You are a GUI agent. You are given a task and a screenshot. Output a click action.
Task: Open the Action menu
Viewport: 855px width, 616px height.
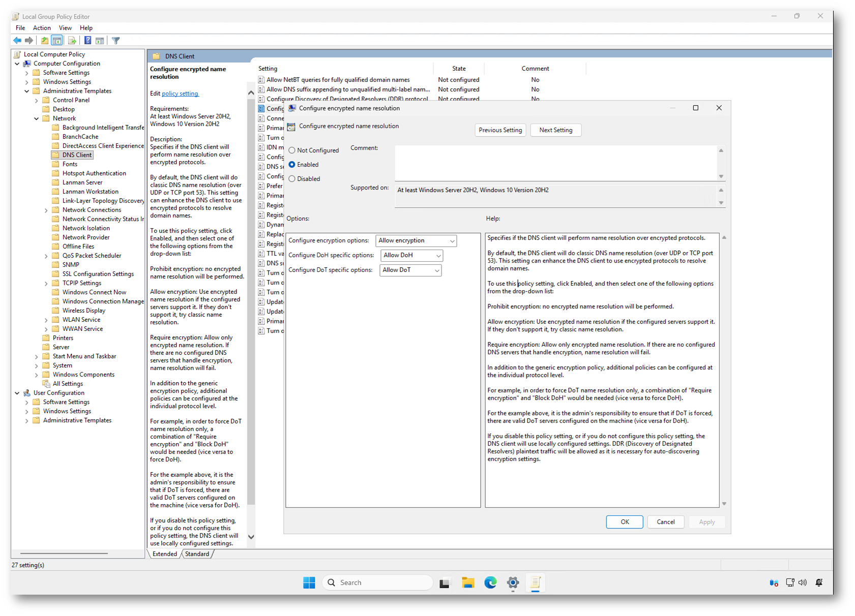click(x=42, y=28)
